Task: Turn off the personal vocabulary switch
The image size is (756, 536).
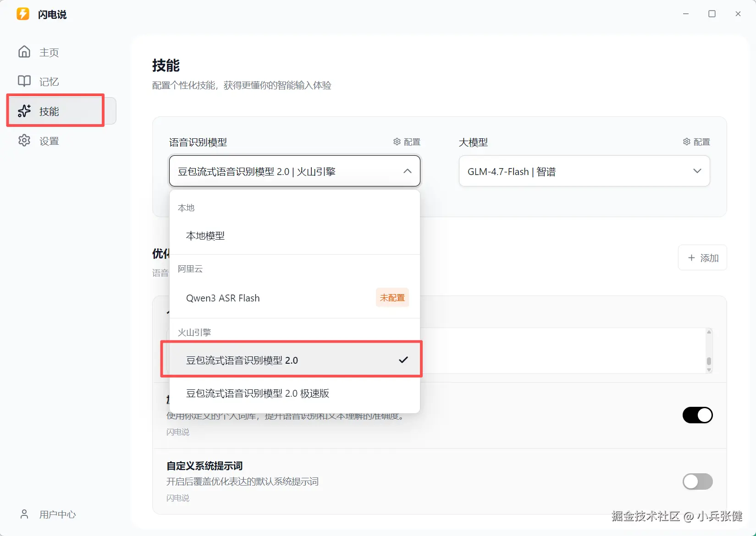Action: pos(698,415)
